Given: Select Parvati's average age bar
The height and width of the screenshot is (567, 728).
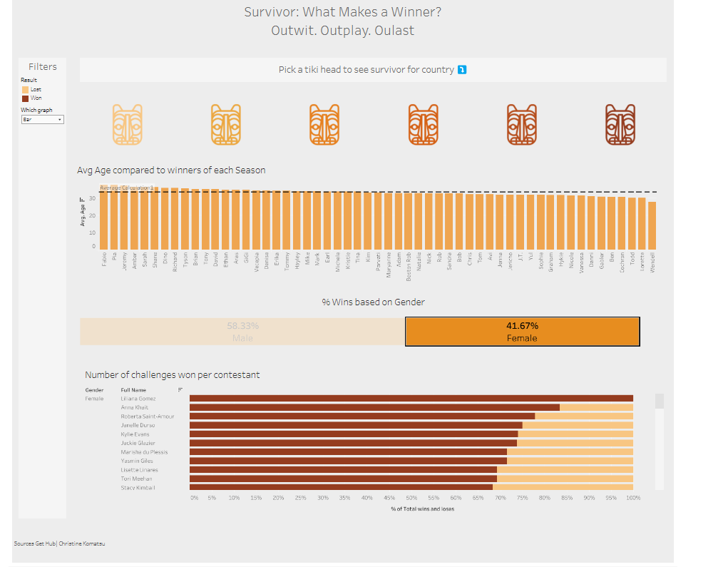Looking at the screenshot, I should (x=378, y=221).
